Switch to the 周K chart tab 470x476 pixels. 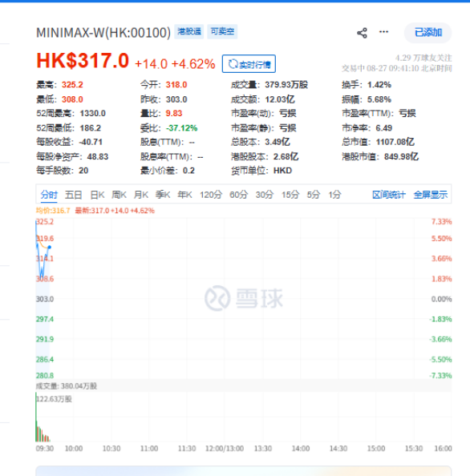coord(119,195)
